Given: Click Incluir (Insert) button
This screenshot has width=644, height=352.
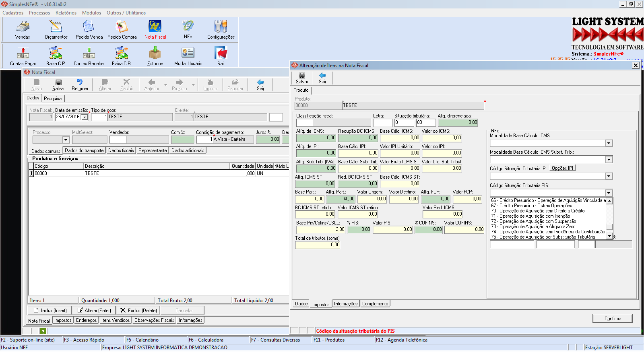Looking at the screenshot, I should tap(50, 311).
